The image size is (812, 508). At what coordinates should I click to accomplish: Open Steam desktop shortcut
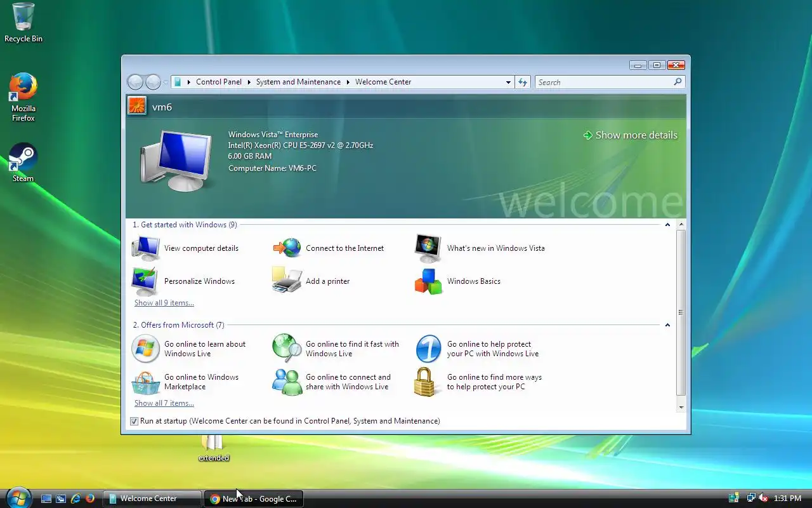click(23, 163)
